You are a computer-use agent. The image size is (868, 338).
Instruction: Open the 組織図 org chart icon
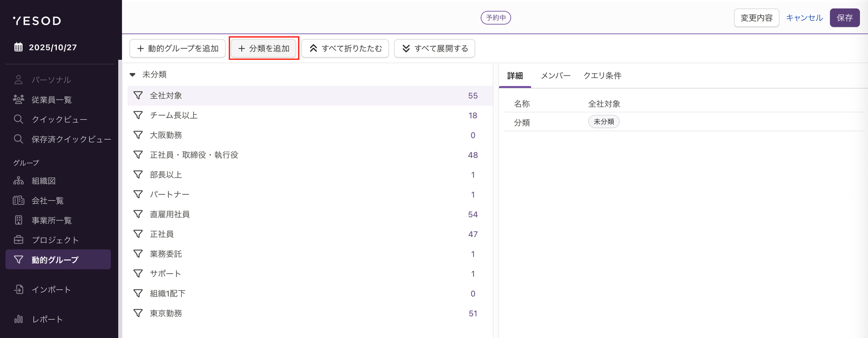click(18, 181)
